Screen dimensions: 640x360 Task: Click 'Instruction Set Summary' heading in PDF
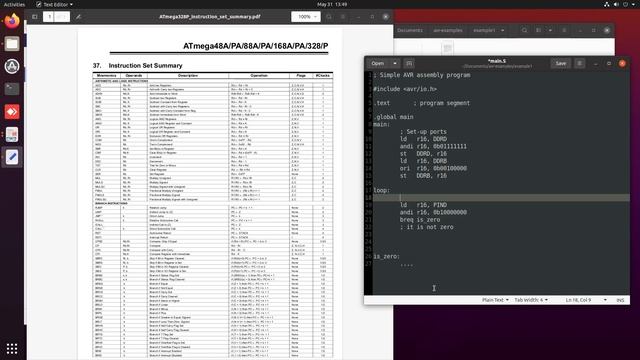pos(145,66)
